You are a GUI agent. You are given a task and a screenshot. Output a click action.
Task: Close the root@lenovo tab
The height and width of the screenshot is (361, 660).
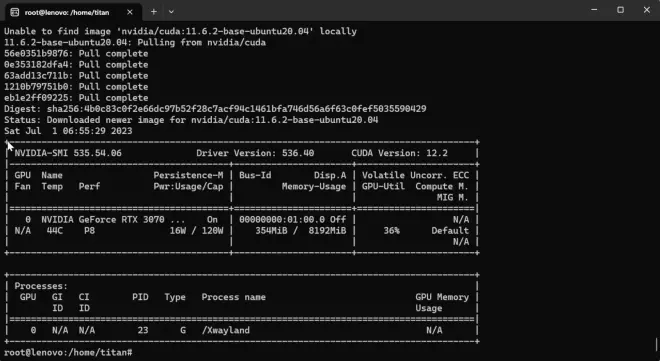point(130,12)
